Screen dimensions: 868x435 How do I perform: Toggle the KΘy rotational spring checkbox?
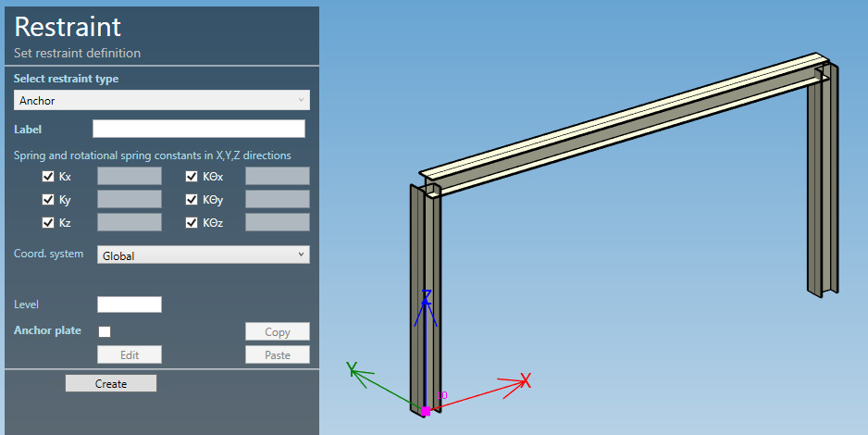tap(192, 199)
